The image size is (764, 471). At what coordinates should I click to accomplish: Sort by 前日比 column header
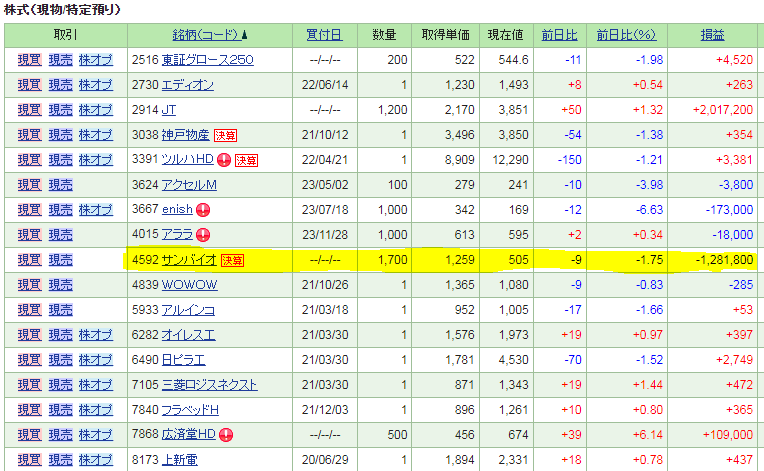point(559,35)
